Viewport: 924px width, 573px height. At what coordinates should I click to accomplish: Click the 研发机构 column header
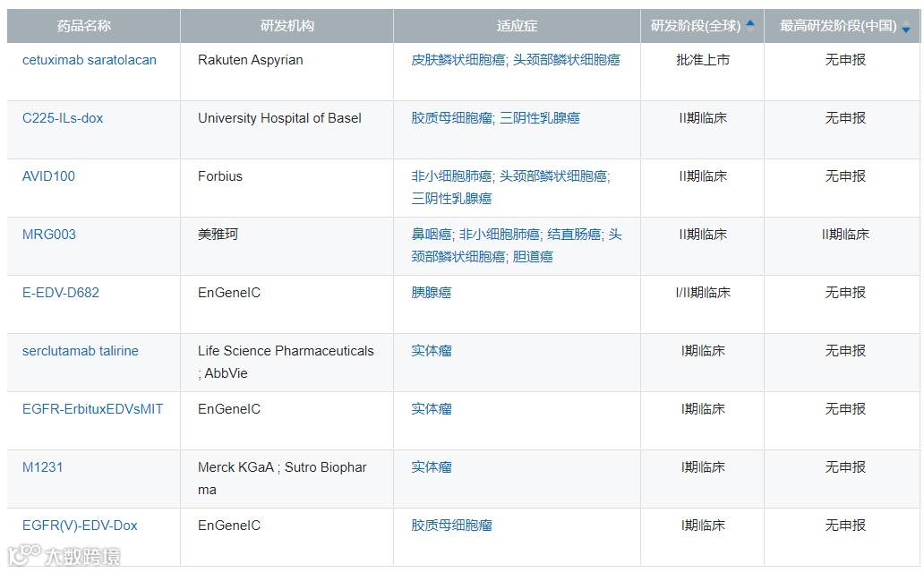coord(287,26)
